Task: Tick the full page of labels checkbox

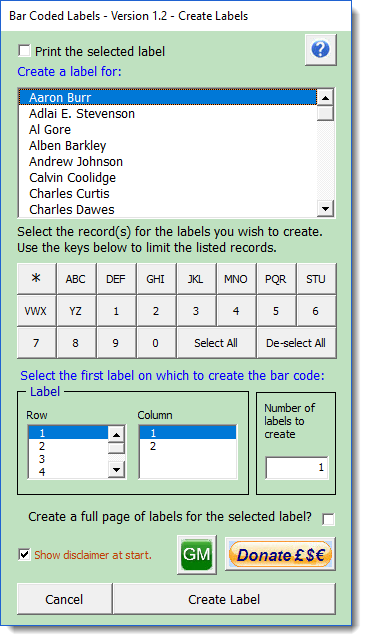Action: (328, 519)
